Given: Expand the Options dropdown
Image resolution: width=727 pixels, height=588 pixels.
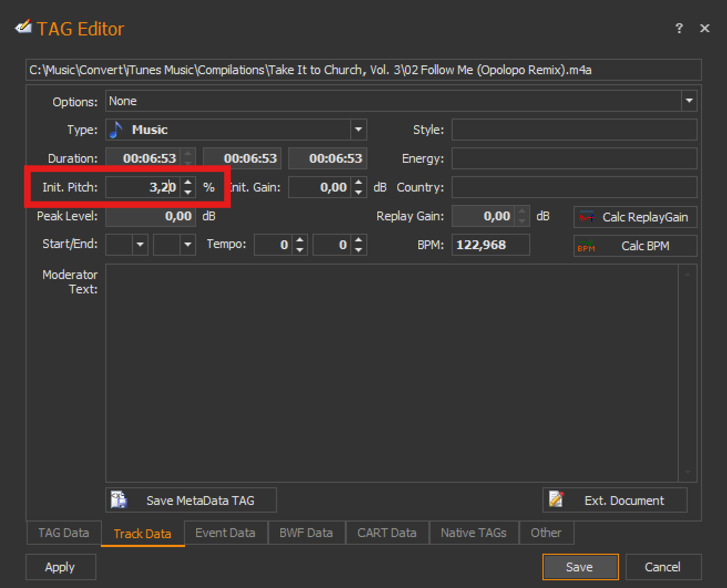Looking at the screenshot, I should coord(689,101).
